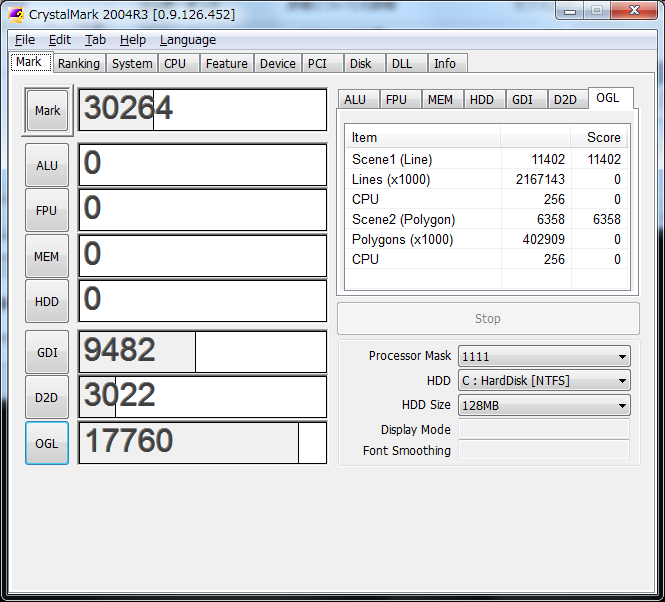The width and height of the screenshot is (665, 602).
Task: Expand the Processor Mask dropdown
Action: 544,356
